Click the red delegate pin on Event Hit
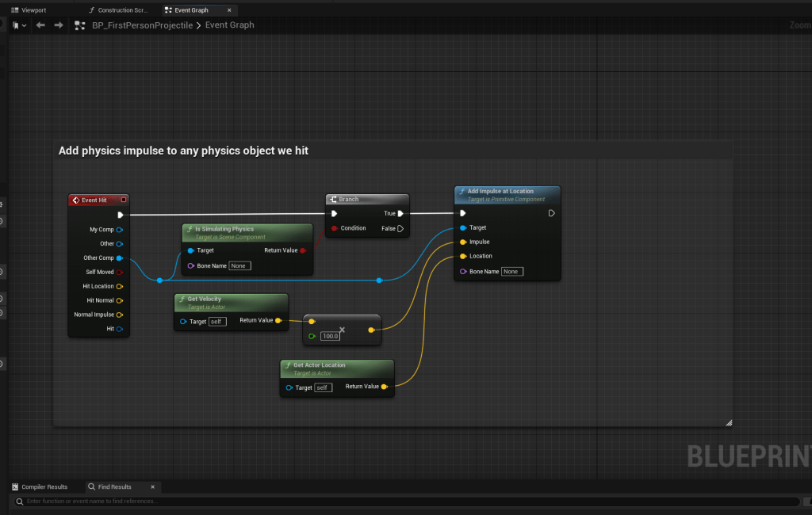The height and width of the screenshot is (515, 812). pos(124,200)
